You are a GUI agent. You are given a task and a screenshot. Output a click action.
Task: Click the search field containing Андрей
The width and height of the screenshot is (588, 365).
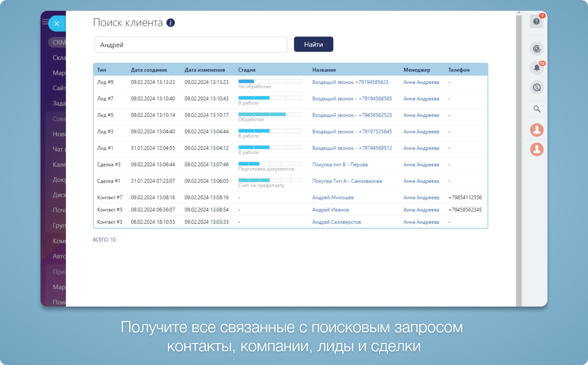191,45
